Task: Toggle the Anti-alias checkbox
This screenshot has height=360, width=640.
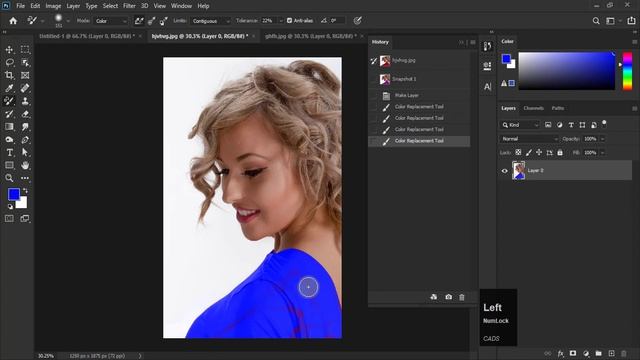Action: point(289,20)
